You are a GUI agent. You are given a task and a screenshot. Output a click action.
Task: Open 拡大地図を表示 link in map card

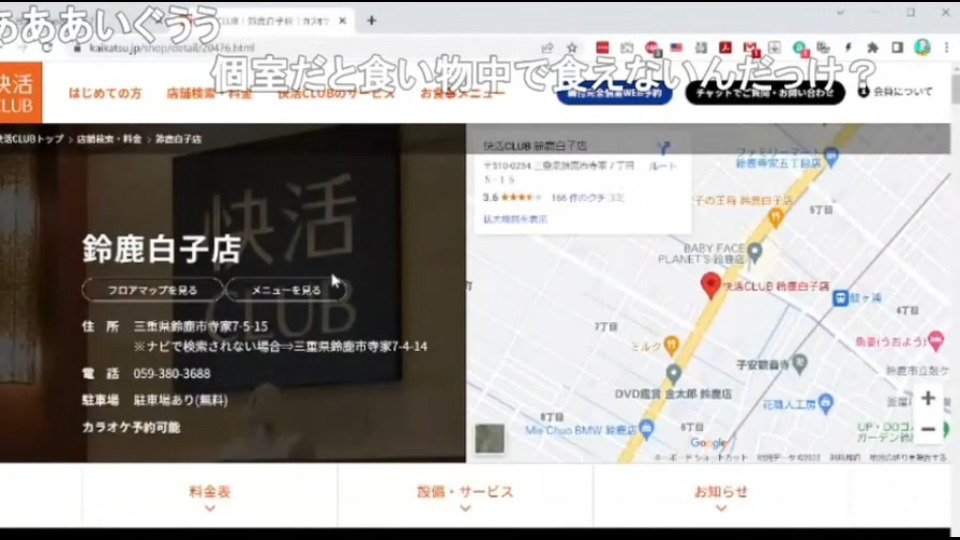tap(515, 219)
